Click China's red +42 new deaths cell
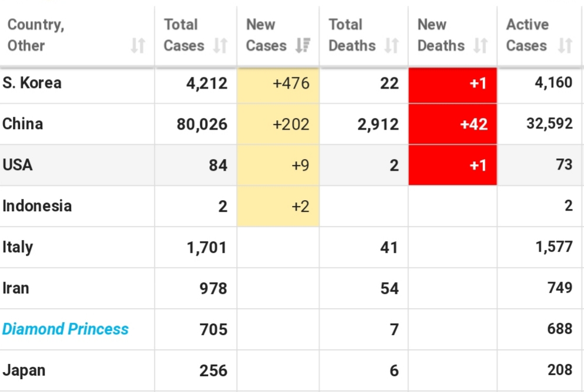The height and width of the screenshot is (392, 584). coord(452,124)
